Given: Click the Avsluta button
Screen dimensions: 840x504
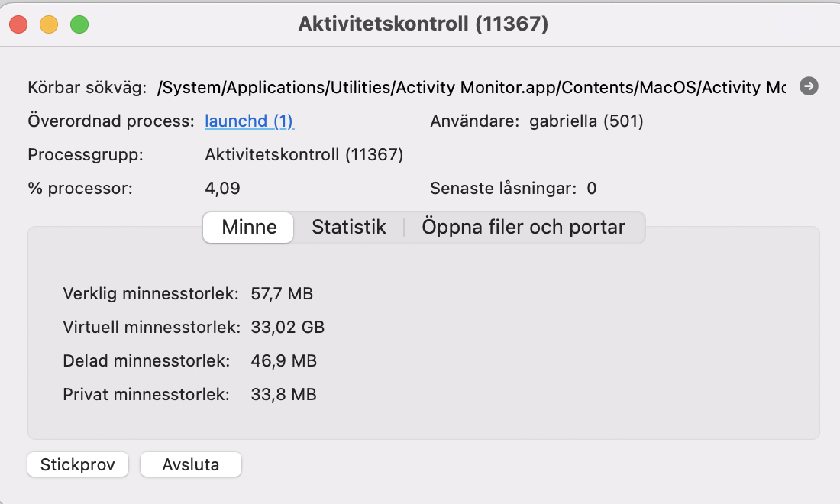Looking at the screenshot, I should [191, 464].
